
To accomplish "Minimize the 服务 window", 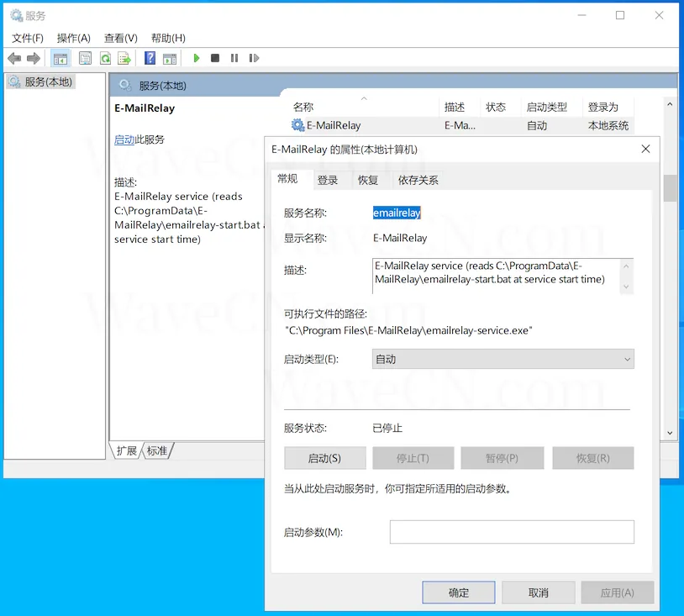I will pos(582,16).
